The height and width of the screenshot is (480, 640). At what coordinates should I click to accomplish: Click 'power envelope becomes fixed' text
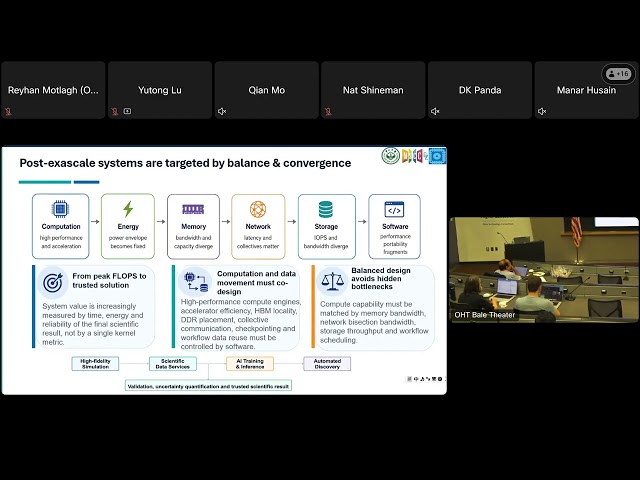[x=128, y=242]
